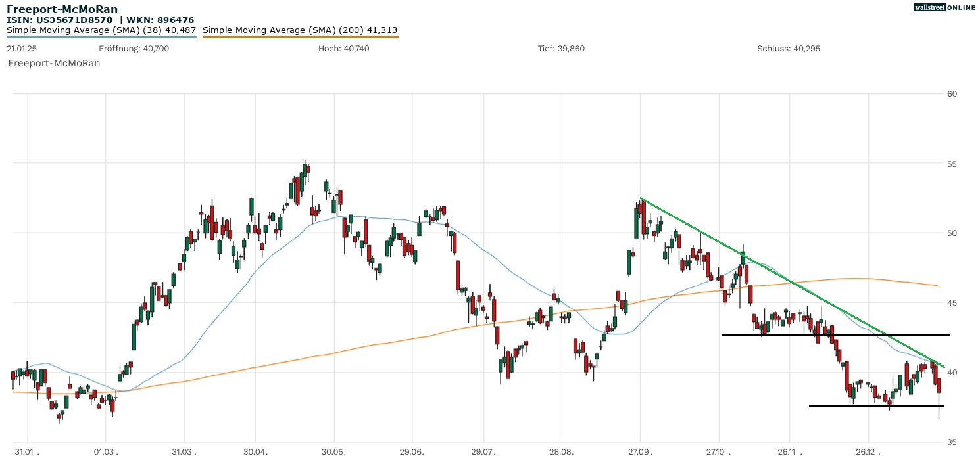The width and height of the screenshot is (980, 456).
Task: Click the x-axis date 26.11.
Action: (x=789, y=451)
